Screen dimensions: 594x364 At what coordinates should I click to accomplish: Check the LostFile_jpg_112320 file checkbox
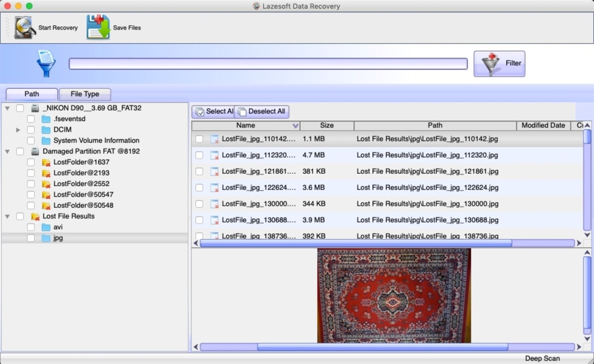pyautogui.click(x=199, y=155)
